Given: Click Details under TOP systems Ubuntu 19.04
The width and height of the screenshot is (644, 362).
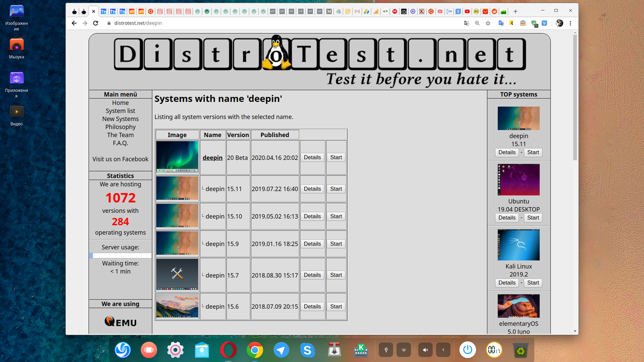Looking at the screenshot, I should point(507,218).
